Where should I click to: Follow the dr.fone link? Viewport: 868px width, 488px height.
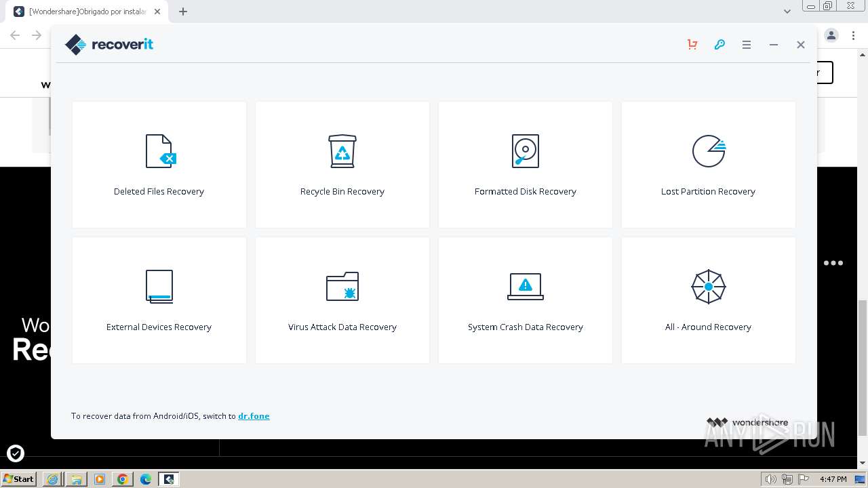pyautogui.click(x=254, y=416)
